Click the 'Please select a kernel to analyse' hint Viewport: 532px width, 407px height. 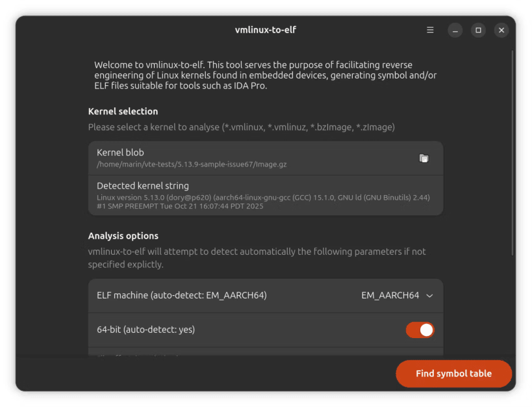(241, 127)
